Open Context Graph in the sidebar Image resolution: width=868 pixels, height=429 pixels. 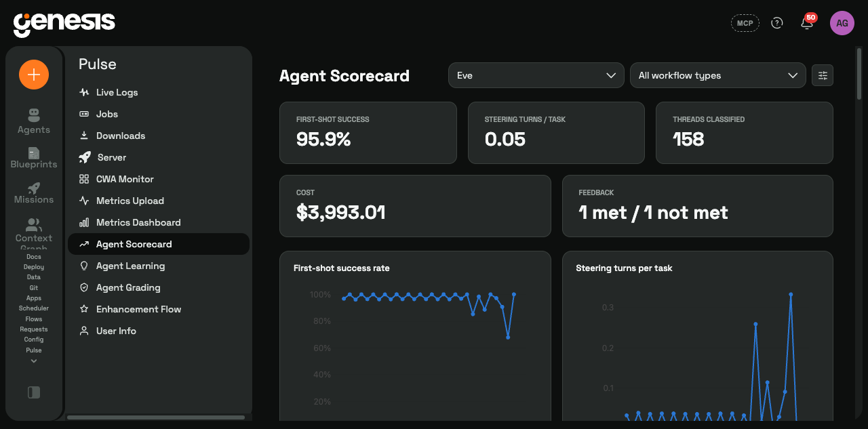(x=34, y=234)
